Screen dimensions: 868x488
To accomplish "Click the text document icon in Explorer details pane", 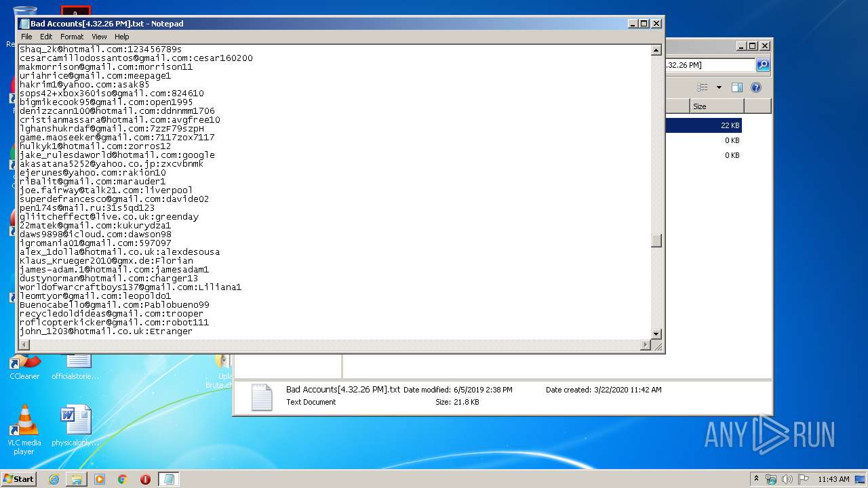I will [x=261, y=397].
